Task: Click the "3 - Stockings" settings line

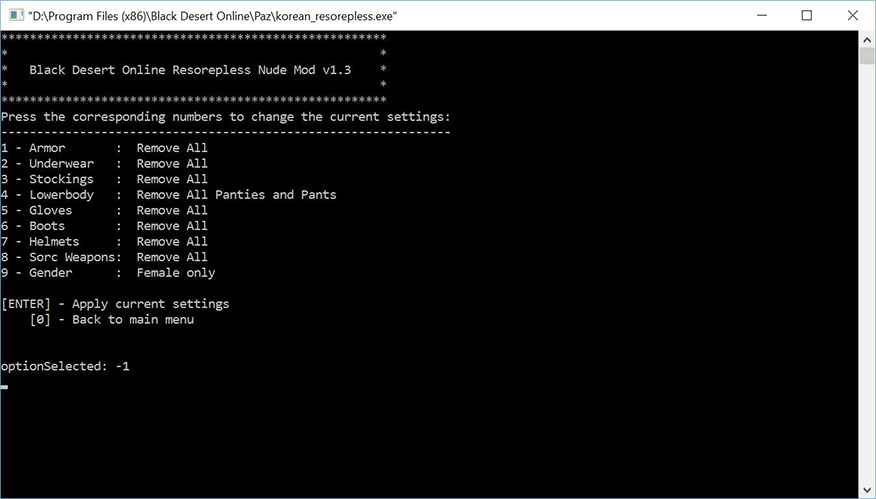Action: click(x=104, y=179)
